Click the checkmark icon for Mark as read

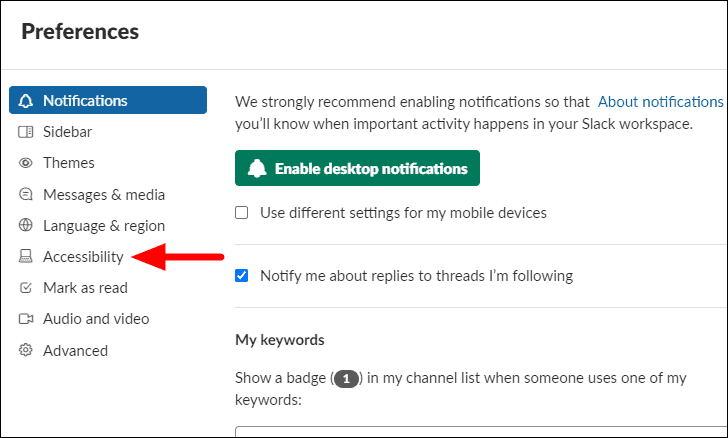tap(26, 288)
